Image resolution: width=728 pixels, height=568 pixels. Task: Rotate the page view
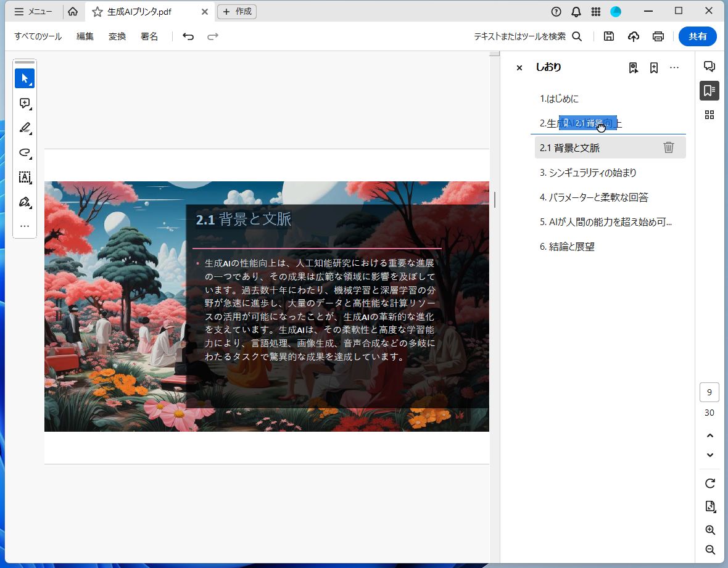(710, 483)
